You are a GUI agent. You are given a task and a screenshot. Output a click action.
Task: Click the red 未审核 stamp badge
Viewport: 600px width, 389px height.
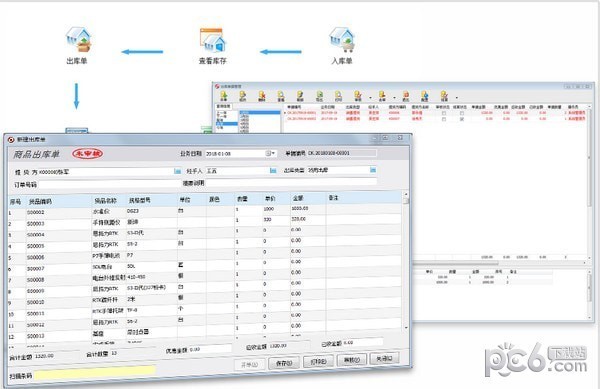point(88,154)
